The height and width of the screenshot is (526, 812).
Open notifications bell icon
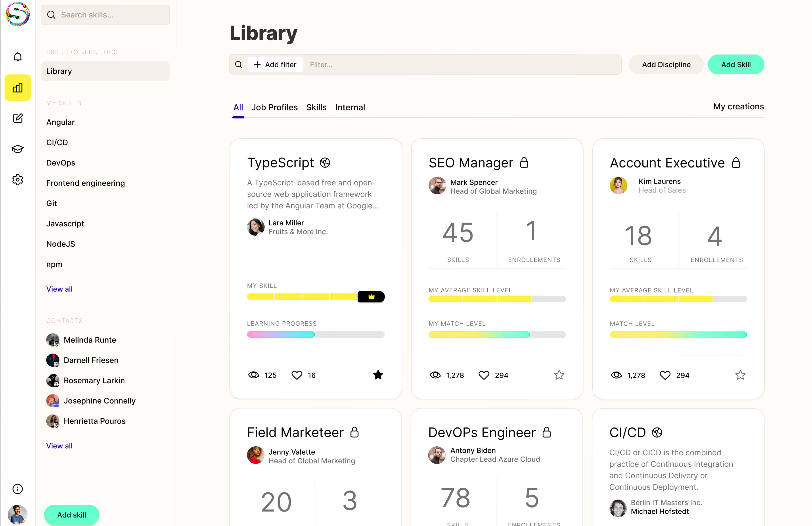click(18, 57)
